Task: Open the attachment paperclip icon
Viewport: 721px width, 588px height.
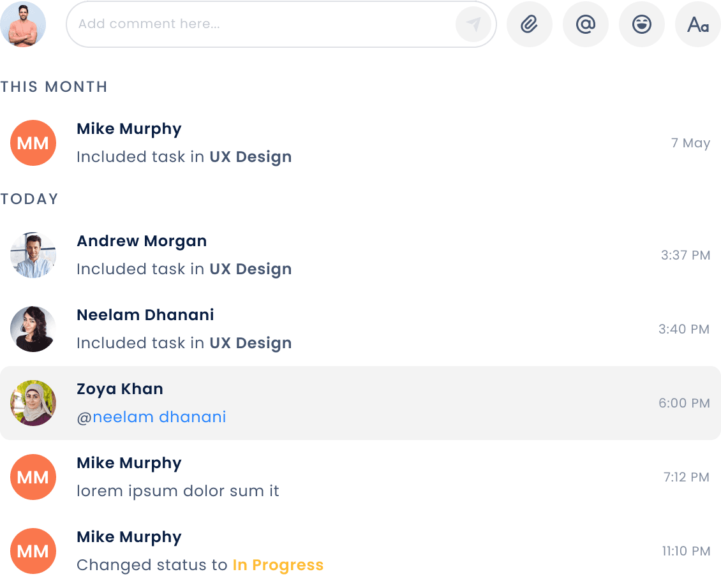Action: click(529, 24)
